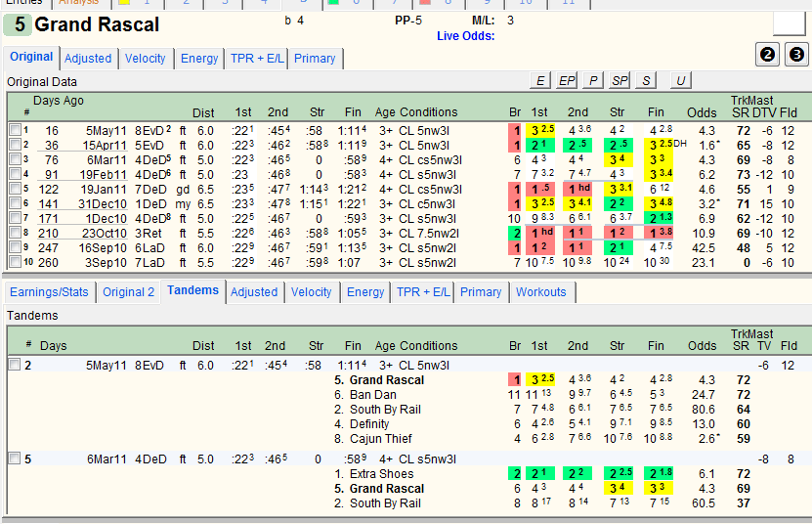Open the upper Velocity tab
Screen dimensions: 812x524
pyautogui.click(x=145, y=59)
